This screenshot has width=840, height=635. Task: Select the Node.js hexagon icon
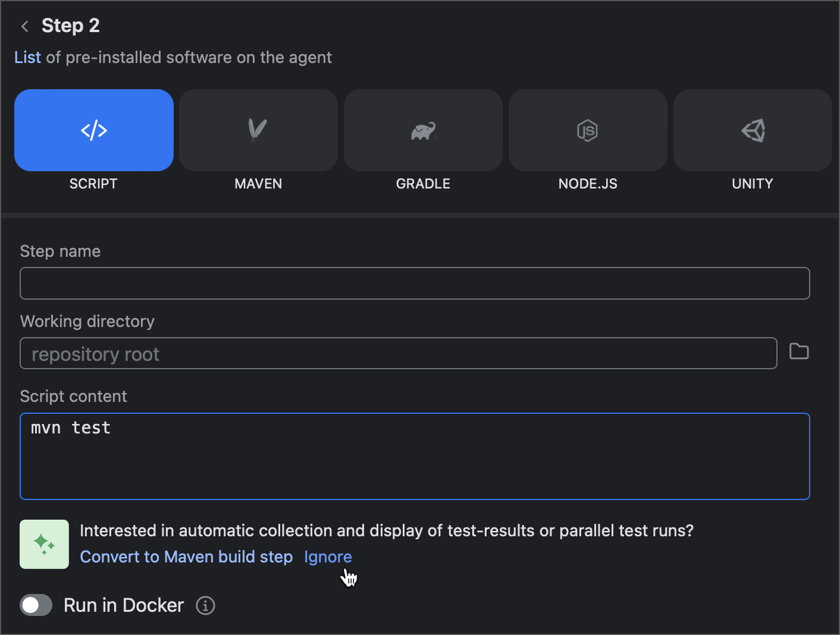tap(587, 130)
